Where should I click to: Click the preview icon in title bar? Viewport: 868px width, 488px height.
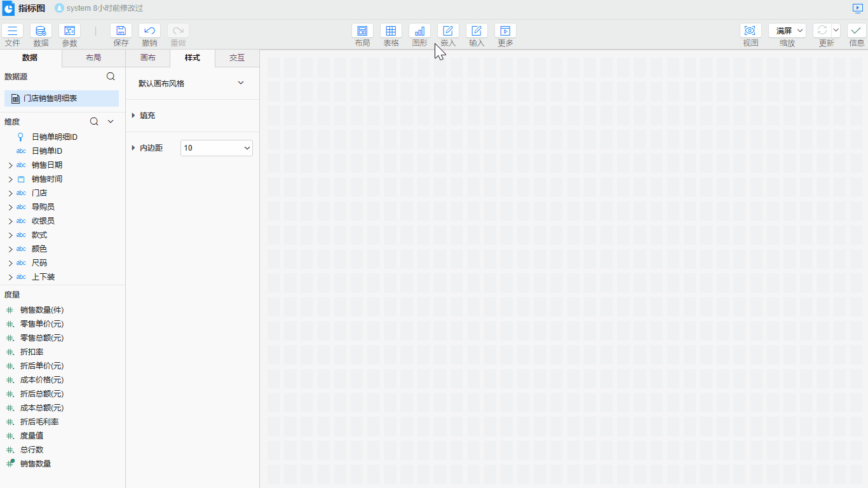(x=857, y=8)
